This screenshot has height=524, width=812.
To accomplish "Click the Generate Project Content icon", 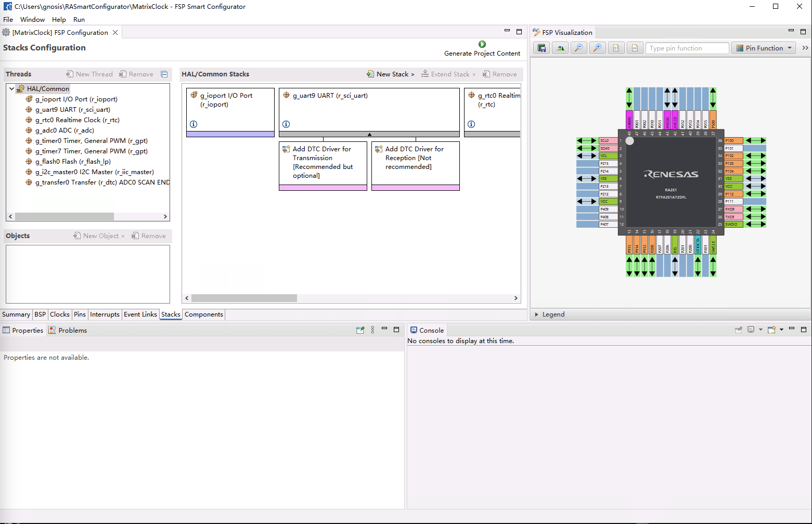I will [482, 45].
